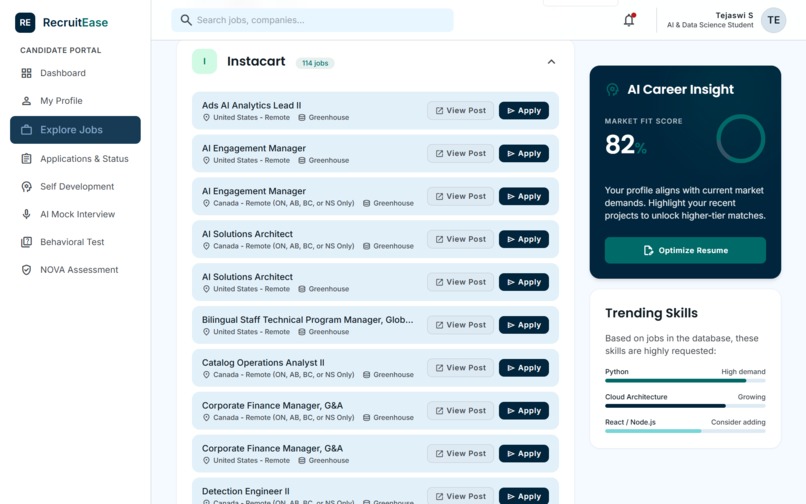Click location pin icon in Ads AI Analytics row
Screen dimensions: 806x504
click(206, 118)
